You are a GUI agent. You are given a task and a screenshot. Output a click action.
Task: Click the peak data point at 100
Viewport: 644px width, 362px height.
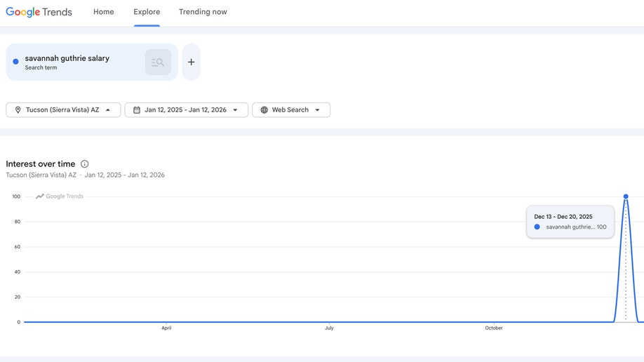pyautogui.click(x=626, y=196)
